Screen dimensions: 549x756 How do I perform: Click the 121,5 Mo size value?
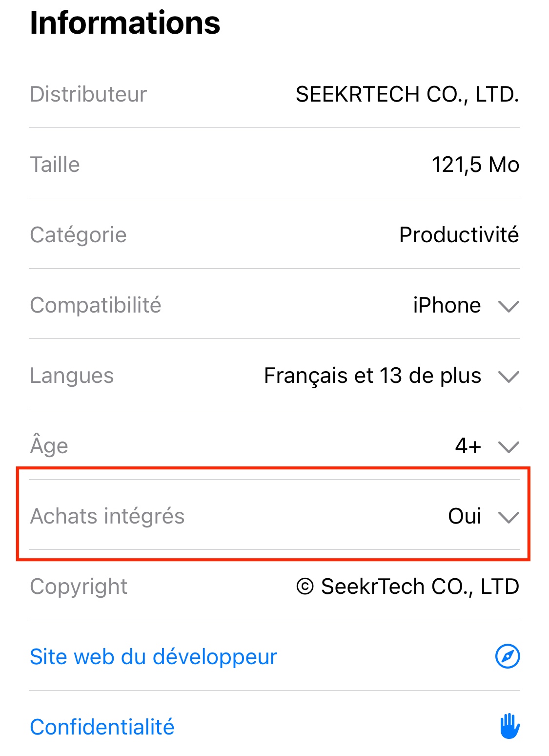[x=475, y=165]
